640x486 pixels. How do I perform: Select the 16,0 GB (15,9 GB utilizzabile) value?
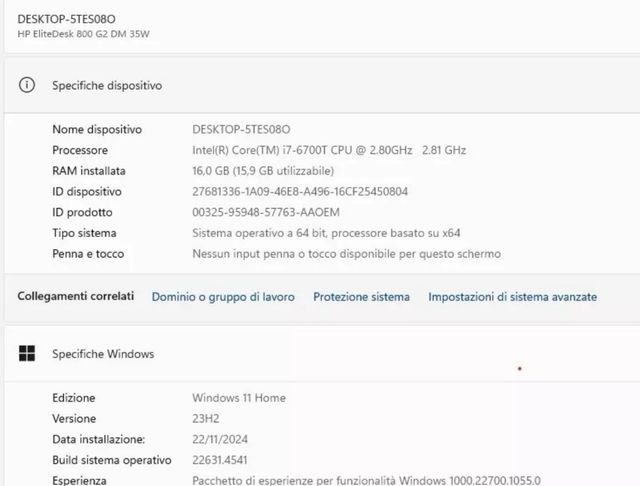click(x=263, y=171)
